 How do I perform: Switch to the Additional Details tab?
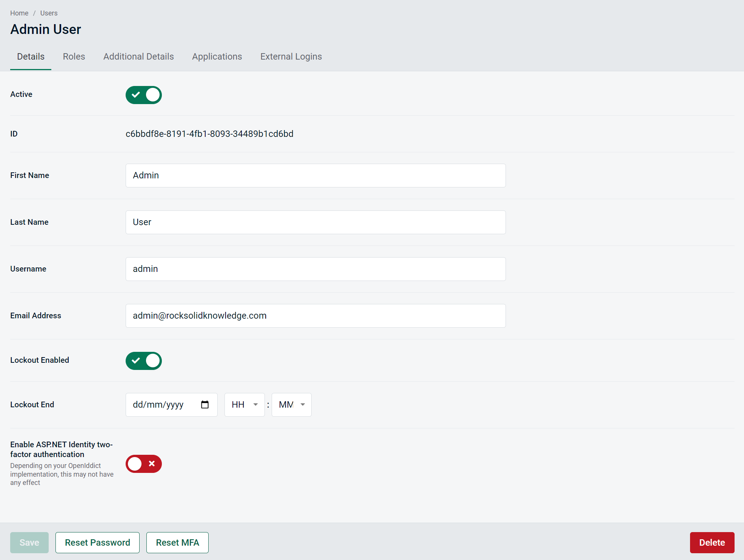pyautogui.click(x=138, y=57)
